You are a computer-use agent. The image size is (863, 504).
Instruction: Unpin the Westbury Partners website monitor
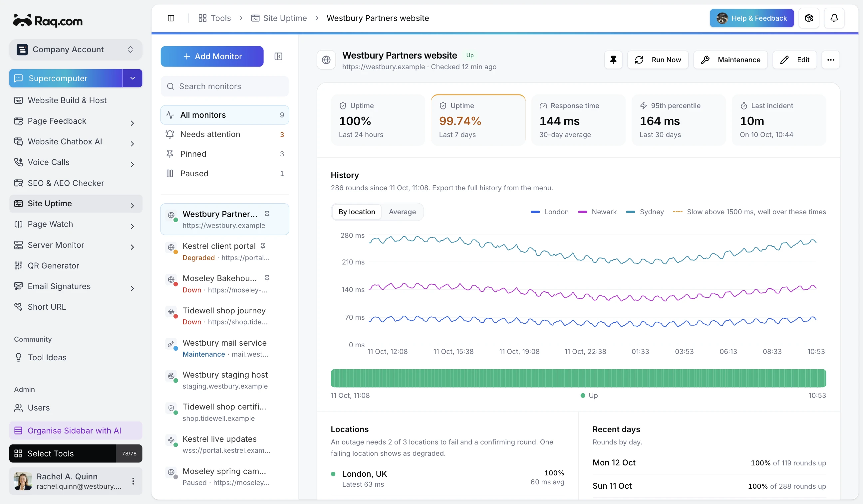pos(613,60)
